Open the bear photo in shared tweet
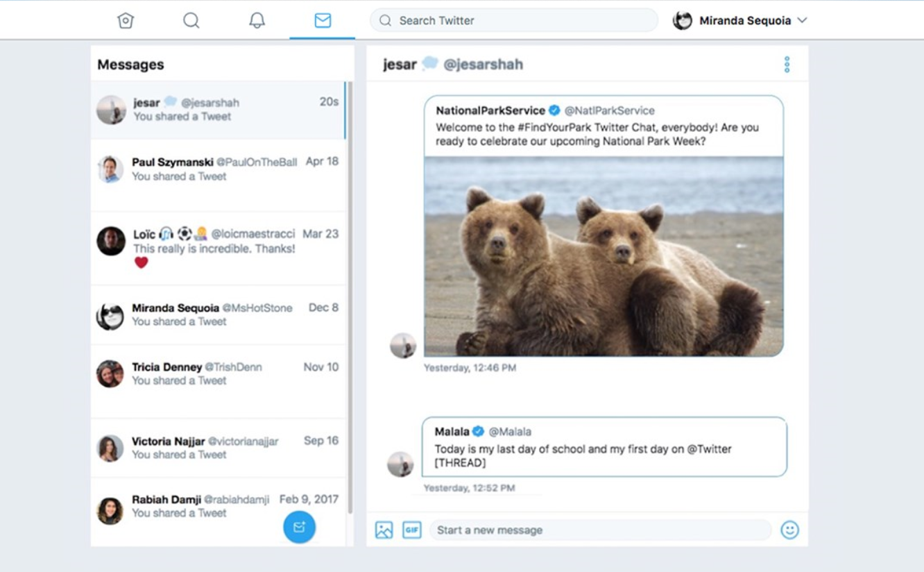This screenshot has width=924, height=572. [x=604, y=256]
